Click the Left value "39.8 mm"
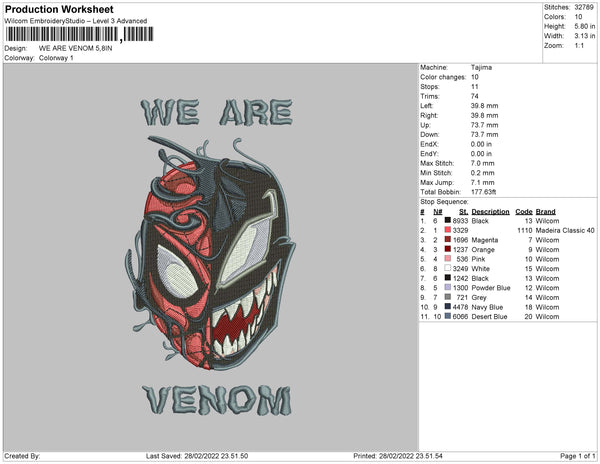 click(x=484, y=106)
